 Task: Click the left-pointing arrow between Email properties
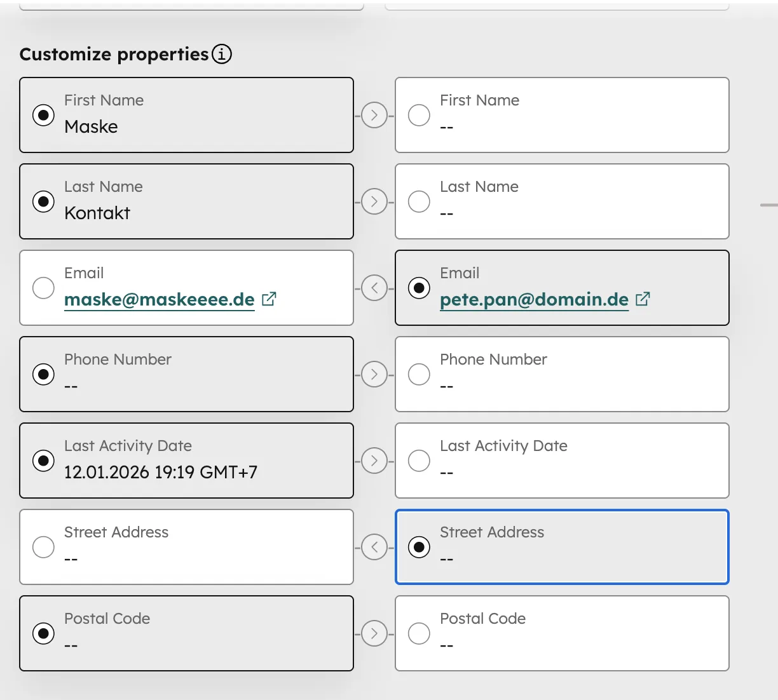click(x=374, y=288)
